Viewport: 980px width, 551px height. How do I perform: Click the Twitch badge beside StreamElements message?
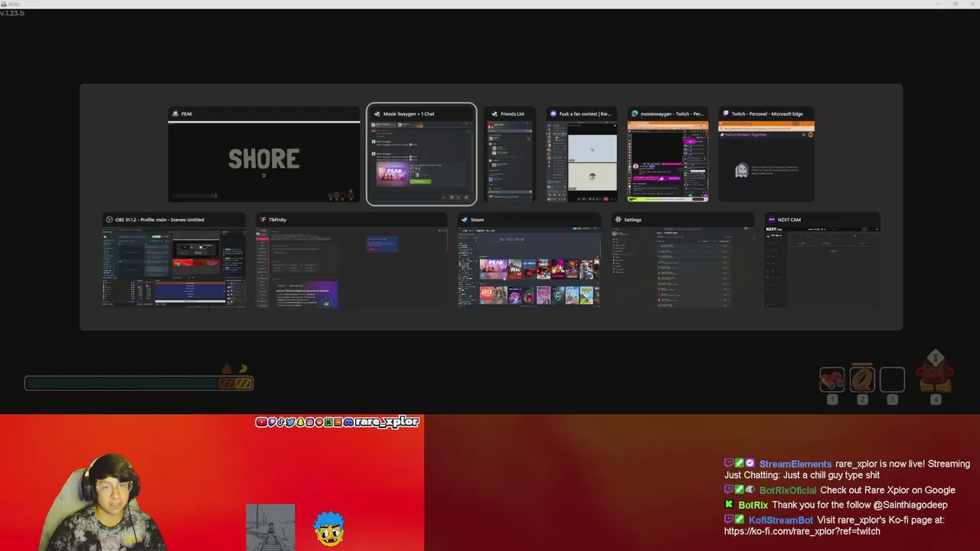729,464
